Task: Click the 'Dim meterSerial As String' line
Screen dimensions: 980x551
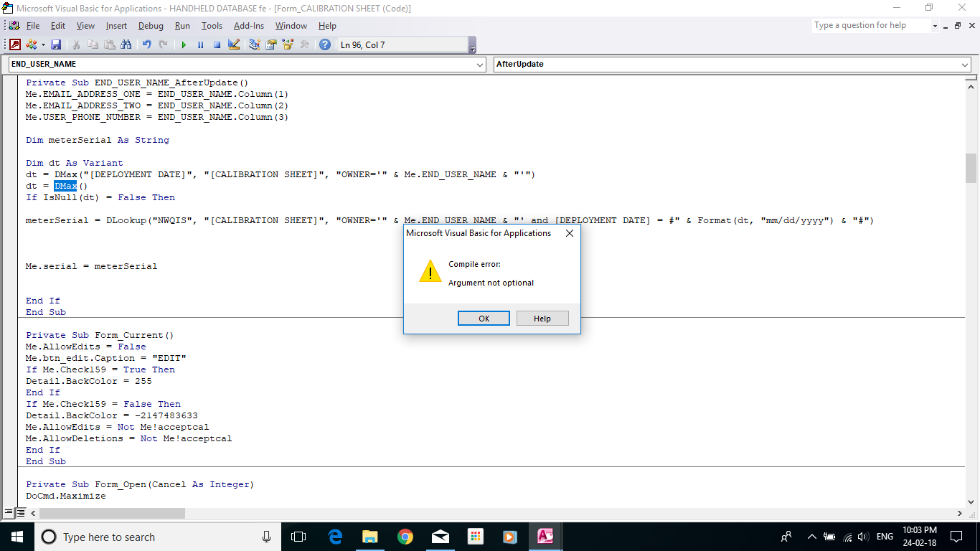Action: pyautogui.click(x=98, y=140)
